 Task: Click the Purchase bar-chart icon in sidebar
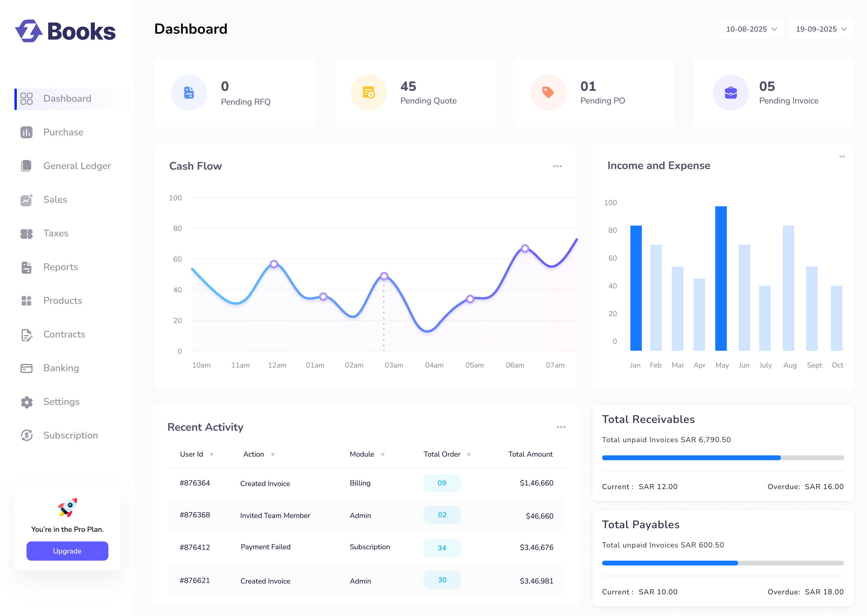click(26, 132)
